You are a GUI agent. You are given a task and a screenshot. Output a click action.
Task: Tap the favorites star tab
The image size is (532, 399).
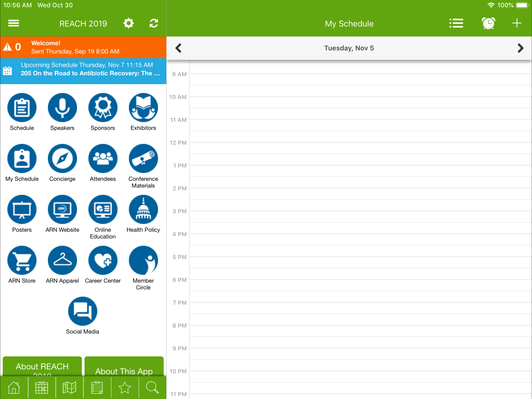(x=125, y=388)
